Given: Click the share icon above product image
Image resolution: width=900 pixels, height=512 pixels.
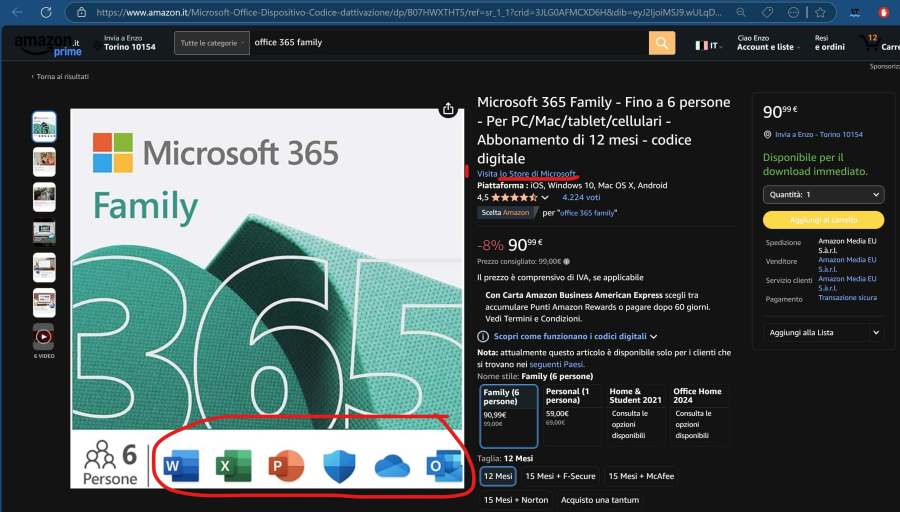Looking at the screenshot, I should [448, 109].
